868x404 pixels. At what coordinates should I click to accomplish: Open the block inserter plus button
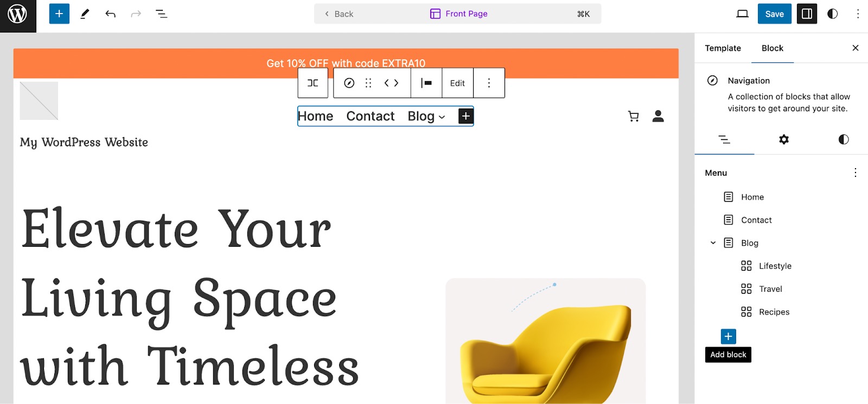59,14
